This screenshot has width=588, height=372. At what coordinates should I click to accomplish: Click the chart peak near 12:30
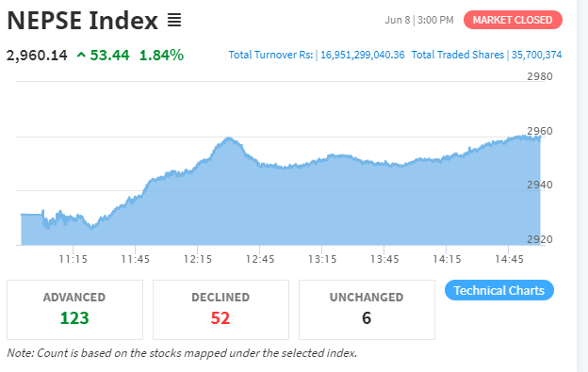coord(229,138)
